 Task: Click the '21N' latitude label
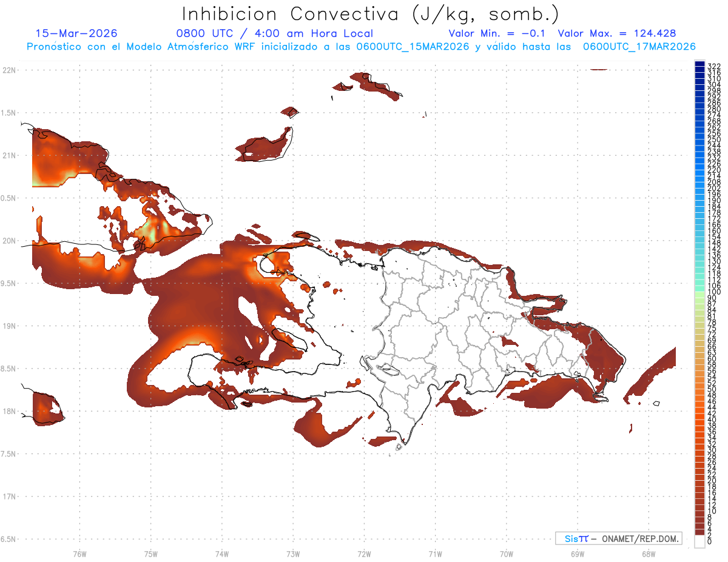[x=9, y=155]
